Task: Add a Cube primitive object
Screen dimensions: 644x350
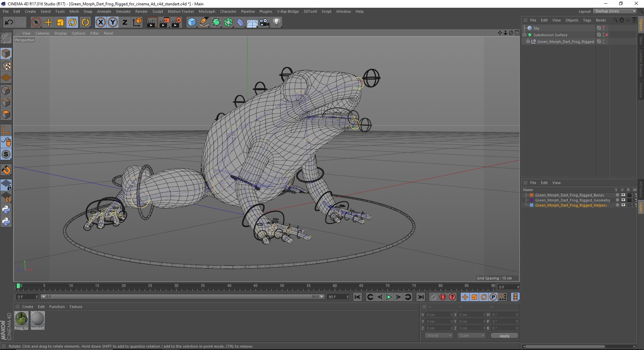Action: (192, 23)
